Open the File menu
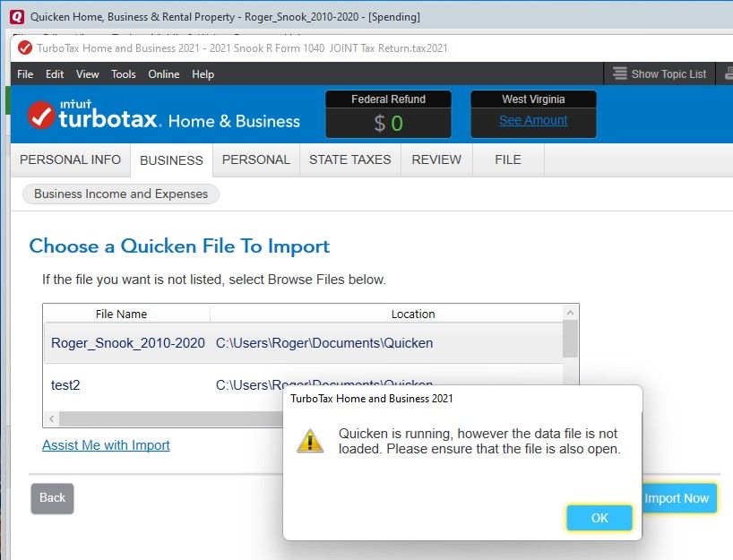 click(25, 73)
